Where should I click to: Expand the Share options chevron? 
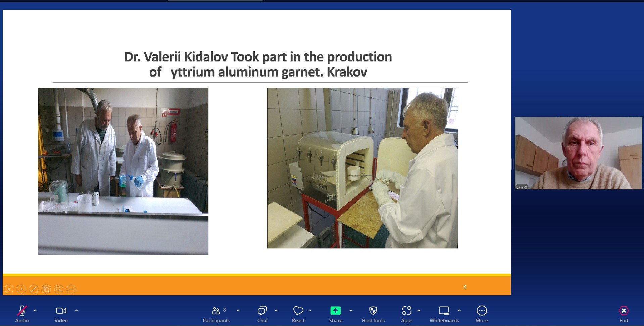click(x=351, y=311)
